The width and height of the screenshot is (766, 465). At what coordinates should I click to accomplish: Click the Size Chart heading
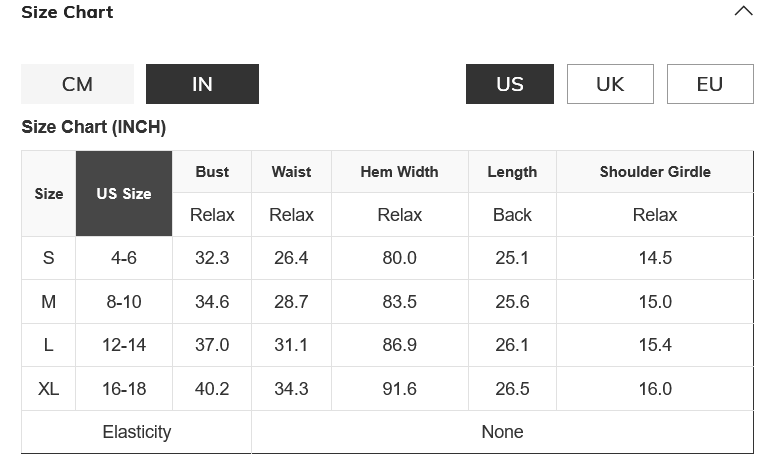pos(67,12)
